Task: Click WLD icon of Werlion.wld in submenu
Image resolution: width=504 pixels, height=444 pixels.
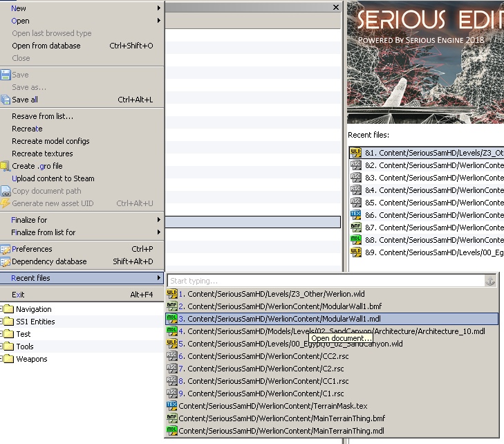Action: (x=172, y=293)
